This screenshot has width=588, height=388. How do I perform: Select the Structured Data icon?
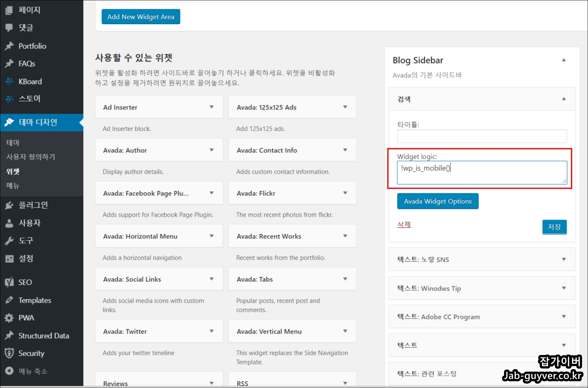pos(9,335)
